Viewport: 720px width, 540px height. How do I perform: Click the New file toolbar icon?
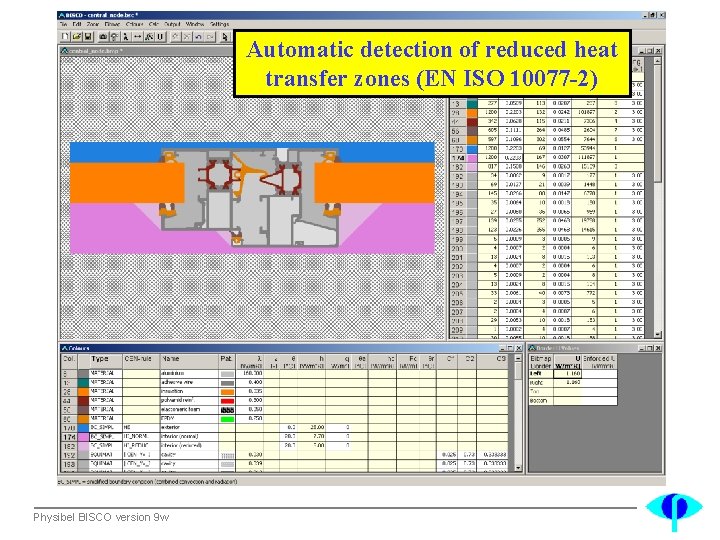click(65, 36)
